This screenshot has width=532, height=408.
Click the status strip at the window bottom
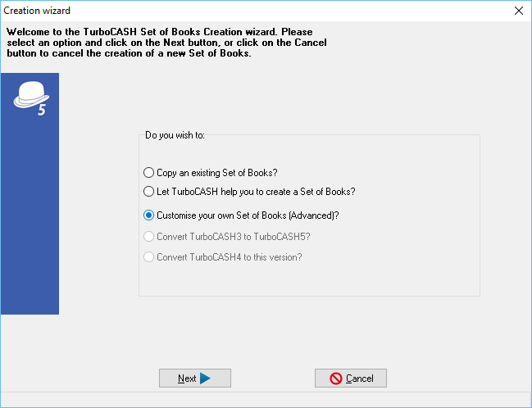[266, 401]
